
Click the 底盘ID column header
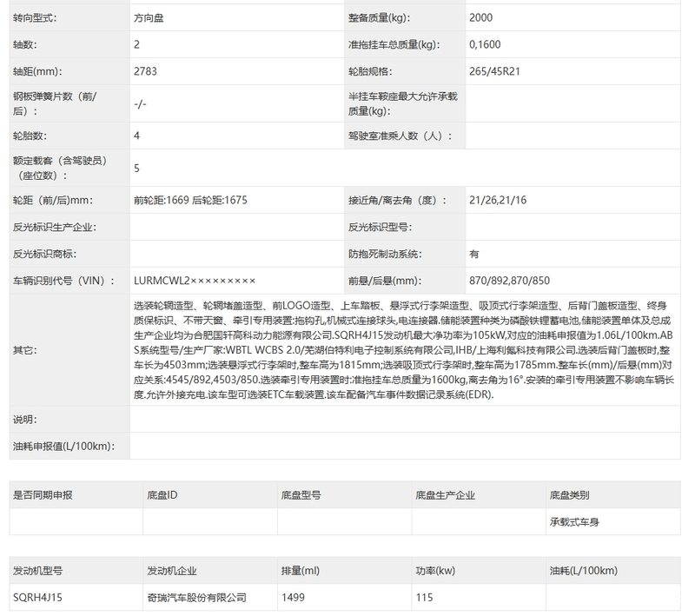point(162,495)
